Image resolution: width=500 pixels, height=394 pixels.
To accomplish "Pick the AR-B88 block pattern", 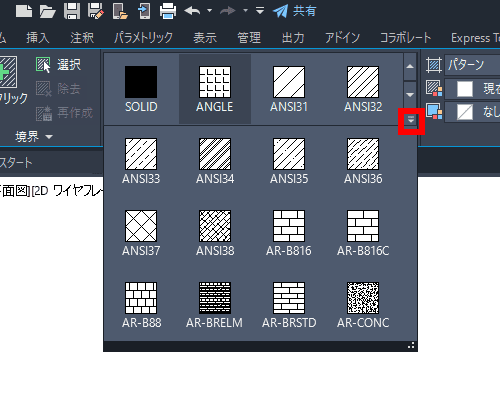I will (x=141, y=305).
